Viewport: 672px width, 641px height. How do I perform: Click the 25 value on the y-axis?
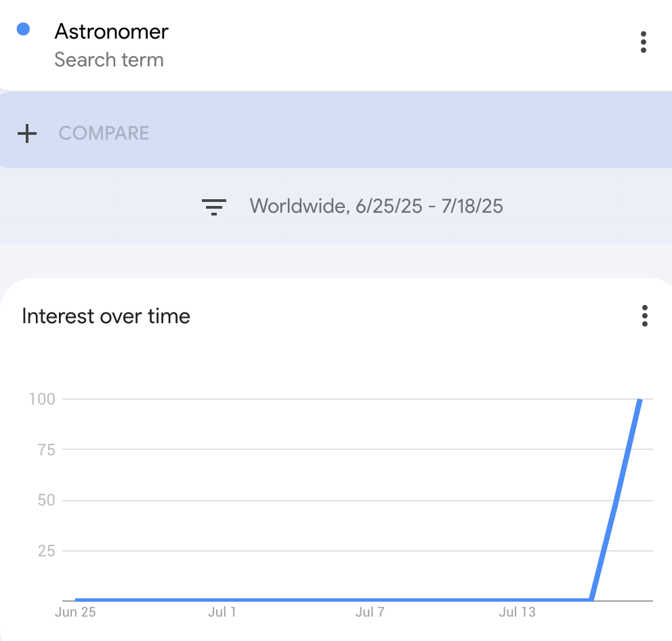click(46, 551)
